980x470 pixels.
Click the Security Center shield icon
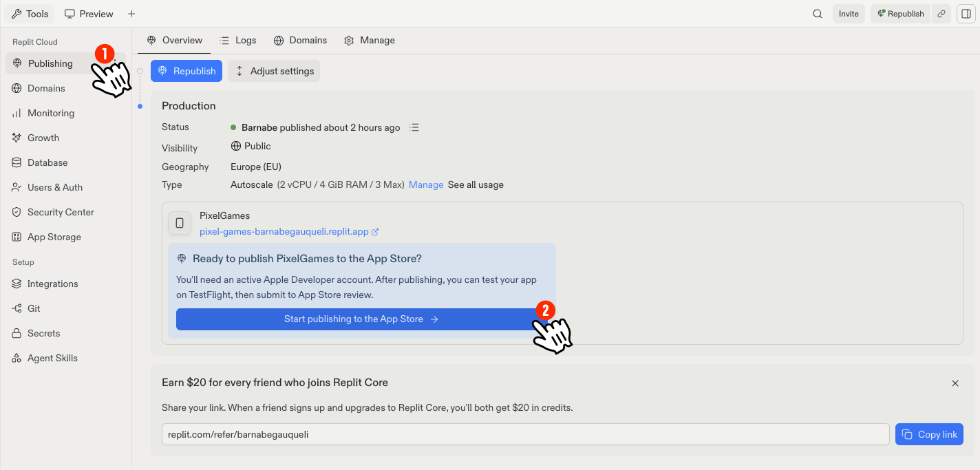click(17, 212)
